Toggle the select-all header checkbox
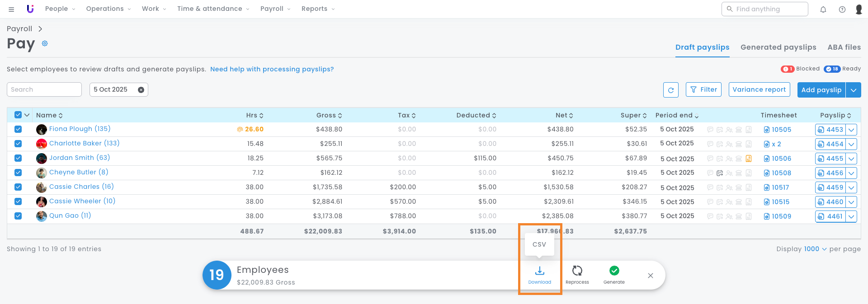The height and width of the screenshot is (304, 868). click(18, 115)
